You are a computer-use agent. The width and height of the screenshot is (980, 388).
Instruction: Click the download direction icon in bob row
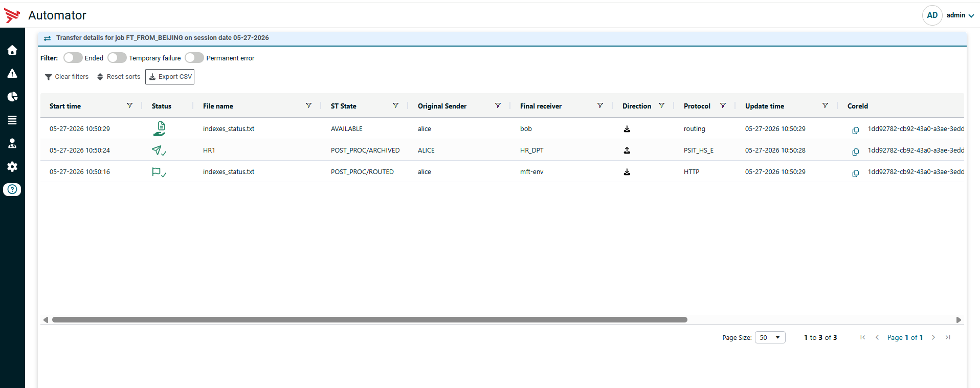pyautogui.click(x=627, y=129)
